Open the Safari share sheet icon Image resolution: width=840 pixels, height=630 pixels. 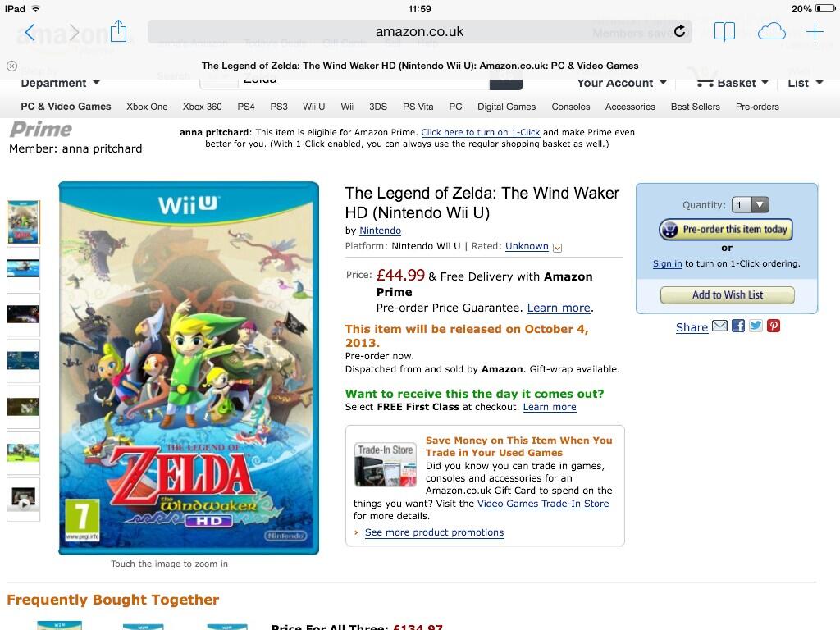pyautogui.click(x=118, y=30)
